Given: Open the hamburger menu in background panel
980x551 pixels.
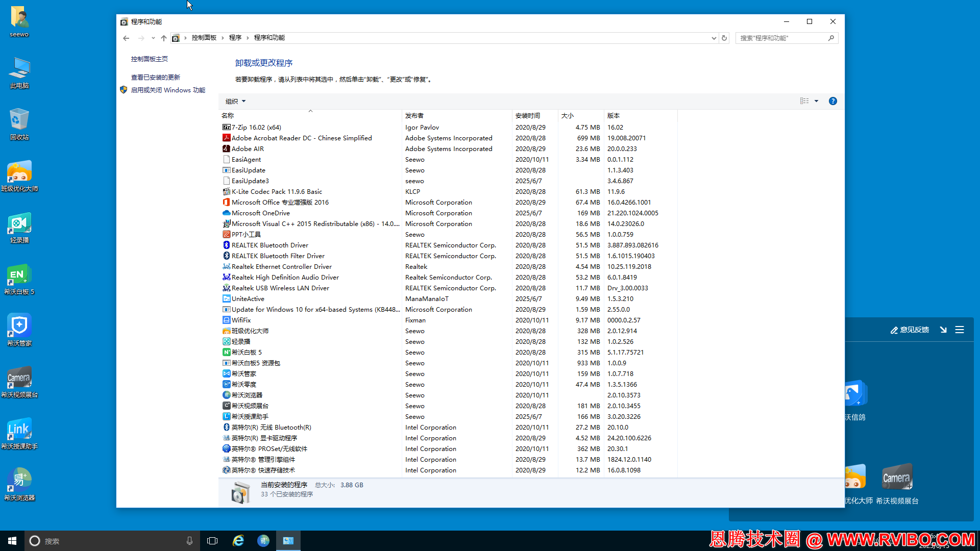Looking at the screenshot, I should (x=960, y=330).
